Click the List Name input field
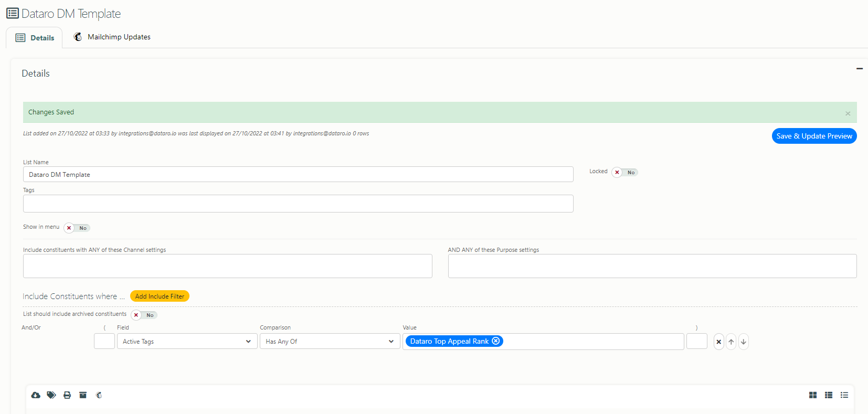The height and width of the screenshot is (414, 868). coord(298,174)
